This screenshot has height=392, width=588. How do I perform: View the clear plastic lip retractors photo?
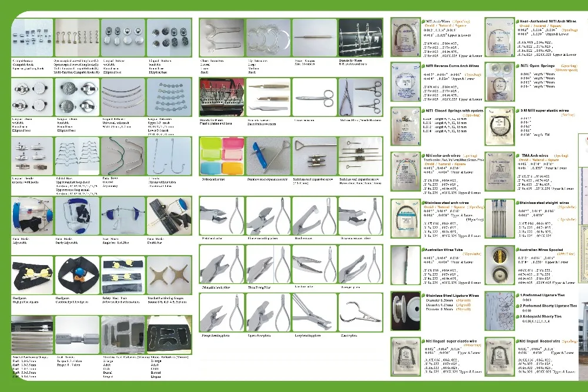(x=268, y=38)
